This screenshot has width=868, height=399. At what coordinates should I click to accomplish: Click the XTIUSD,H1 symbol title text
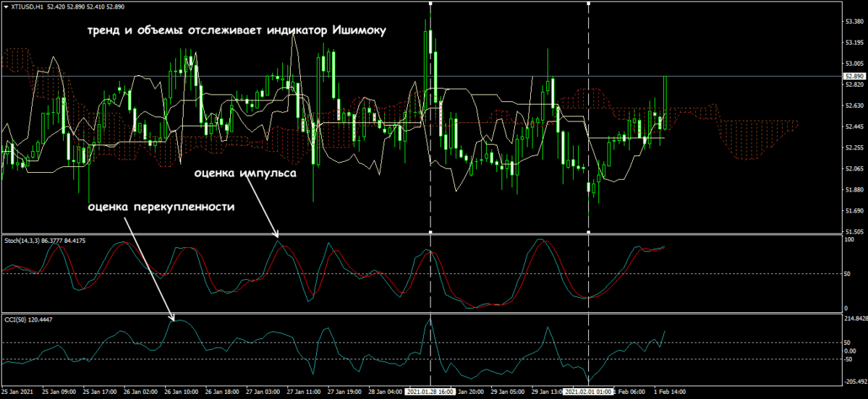pos(27,7)
